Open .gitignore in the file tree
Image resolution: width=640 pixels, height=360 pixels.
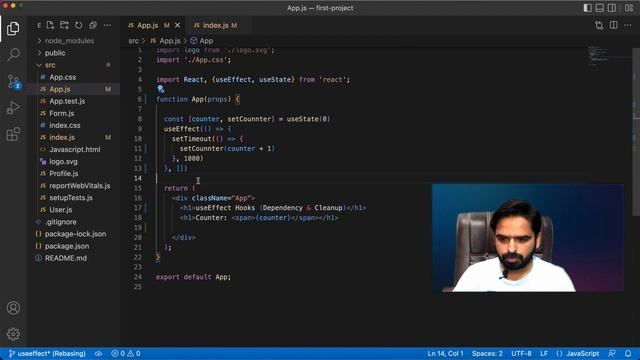pos(60,222)
